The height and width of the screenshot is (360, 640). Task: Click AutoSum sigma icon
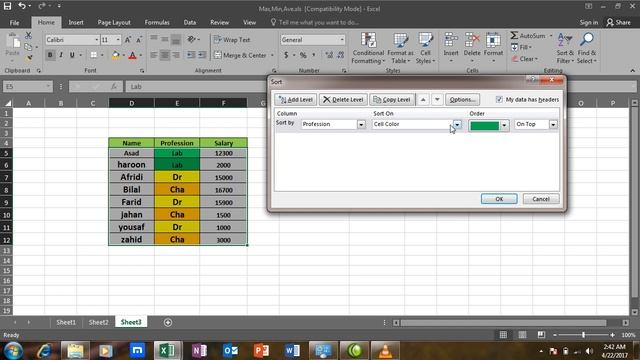click(x=514, y=36)
